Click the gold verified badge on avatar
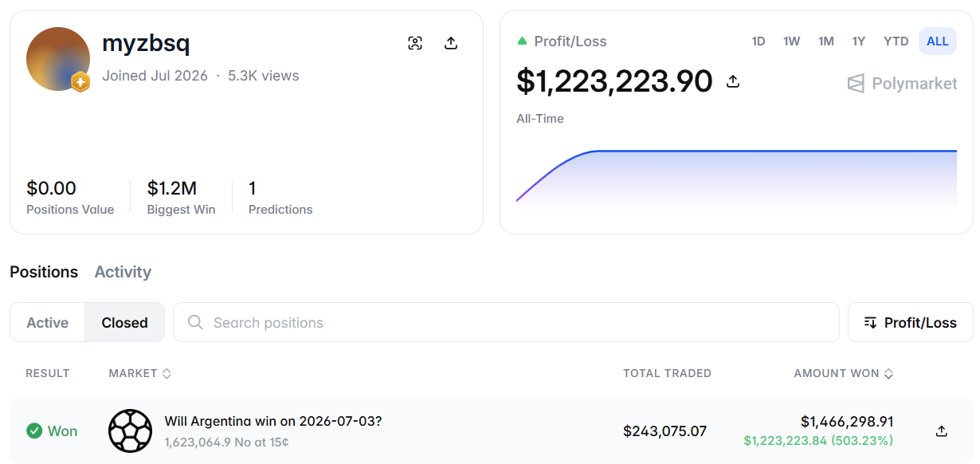This screenshot has height=464, width=980. point(80,82)
